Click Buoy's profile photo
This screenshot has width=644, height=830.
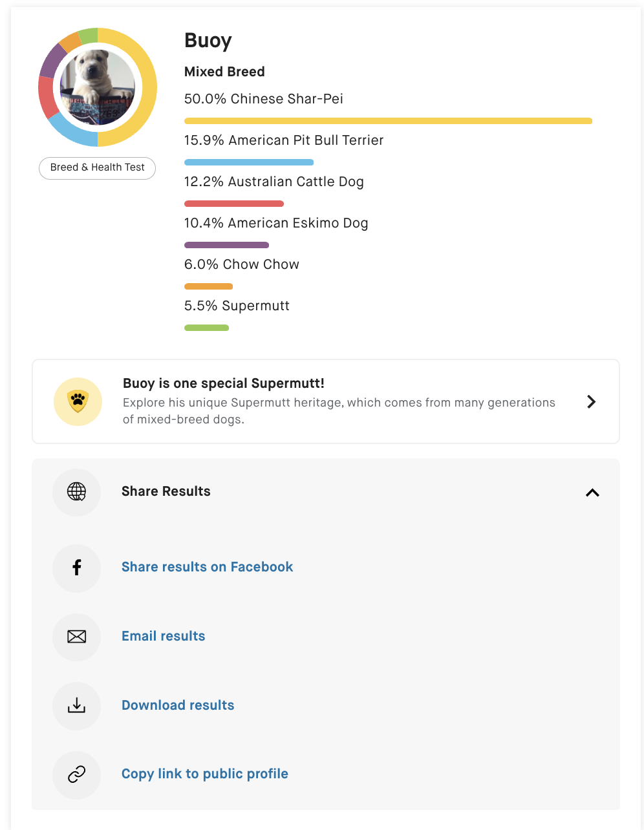point(98,87)
